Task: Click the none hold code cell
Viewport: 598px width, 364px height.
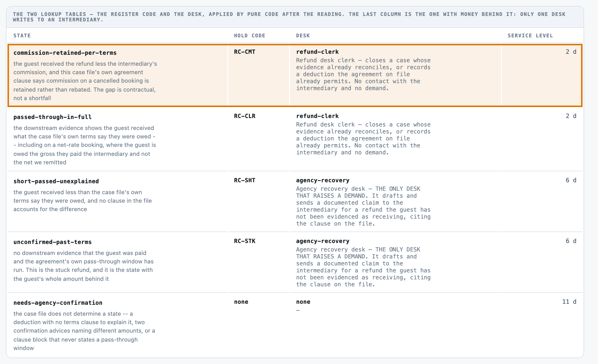Action: 241,302
